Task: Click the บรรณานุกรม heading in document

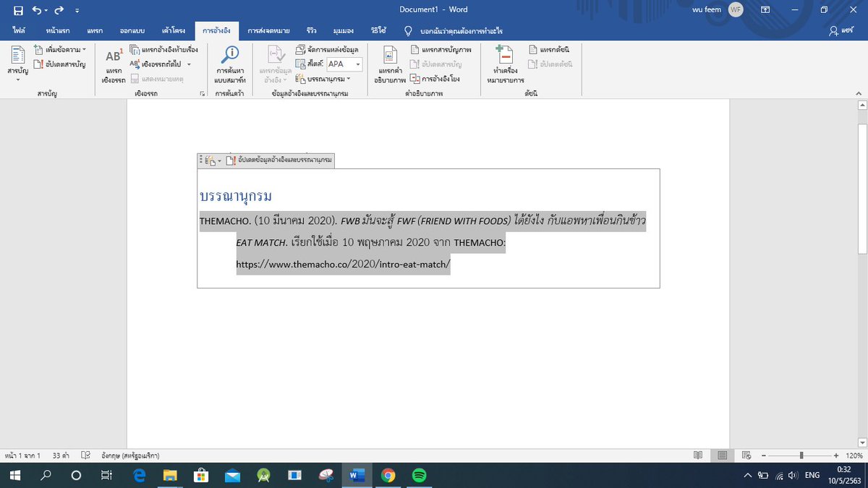Action: [x=235, y=197]
